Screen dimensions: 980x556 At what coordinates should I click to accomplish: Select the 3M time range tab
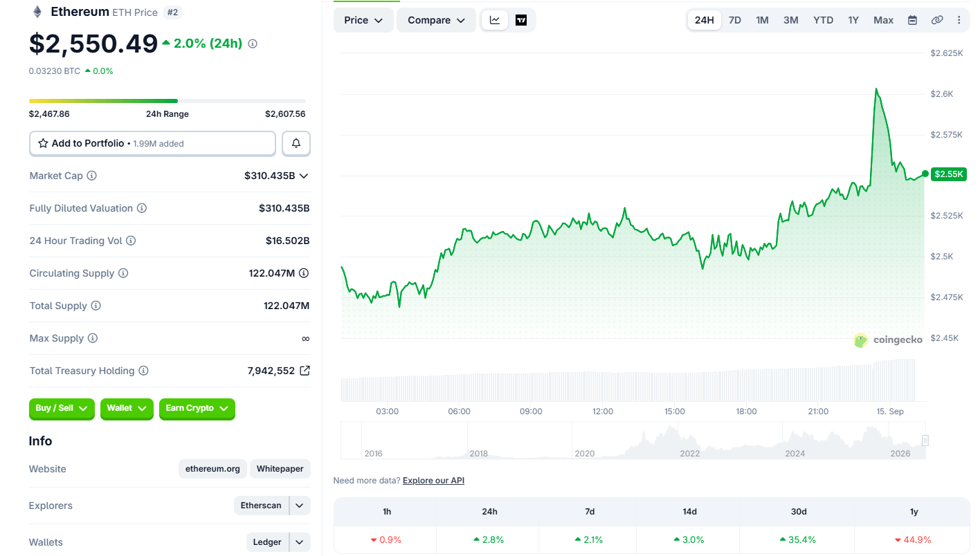click(x=791, y=20)
